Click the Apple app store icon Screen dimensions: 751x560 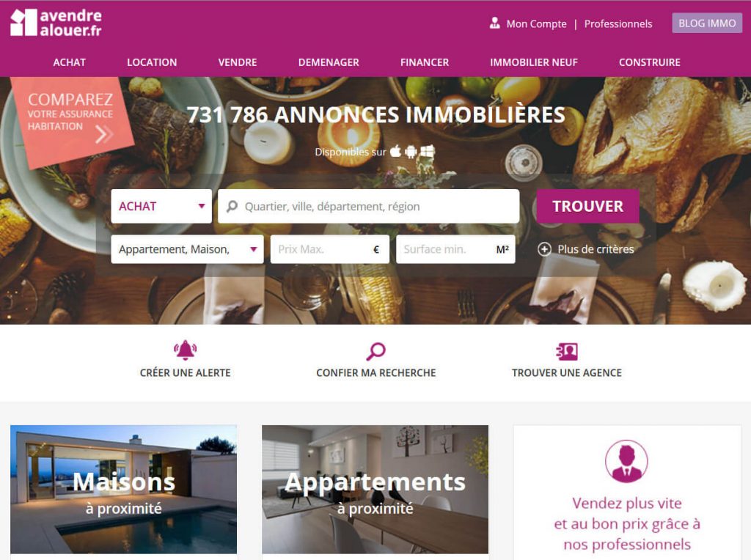pyautogui.click(x=395, y=151)
